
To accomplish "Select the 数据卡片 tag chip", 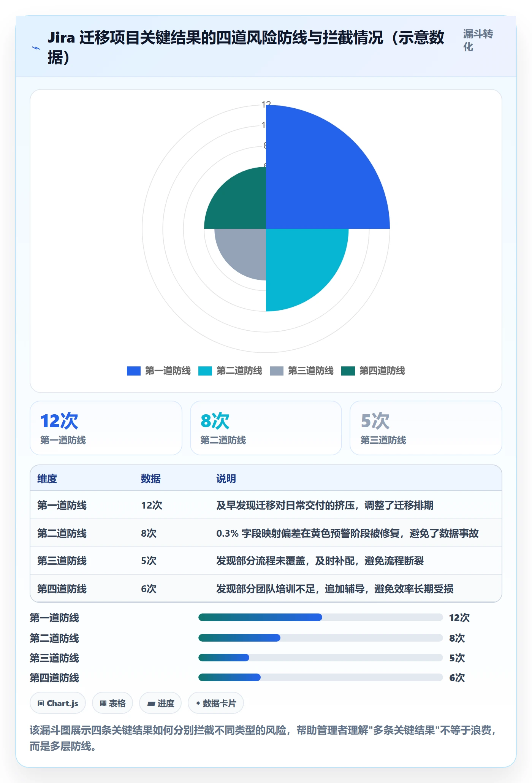I will click(x=216, y=703).
